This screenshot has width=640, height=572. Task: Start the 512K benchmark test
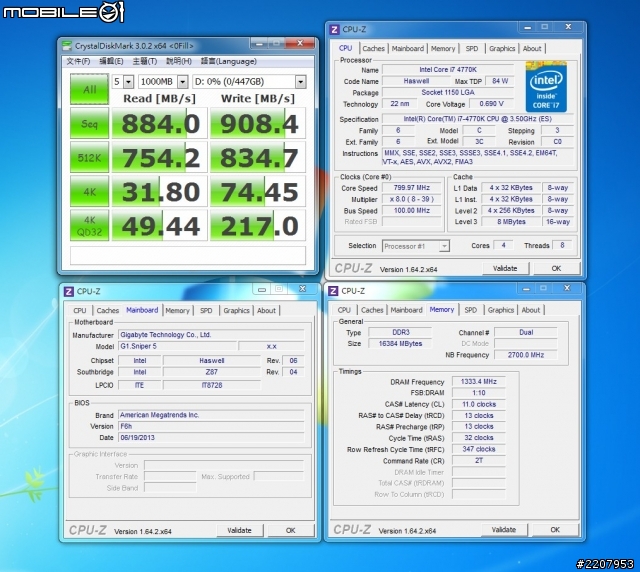pos(89,157)
